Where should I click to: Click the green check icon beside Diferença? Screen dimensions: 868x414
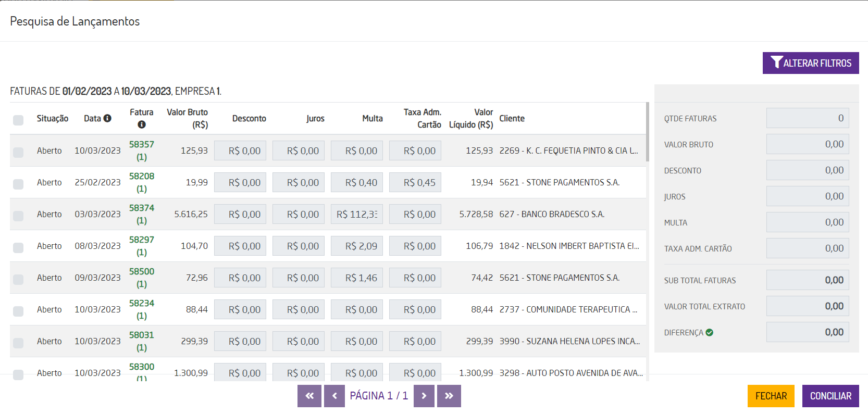click(710, 332)
